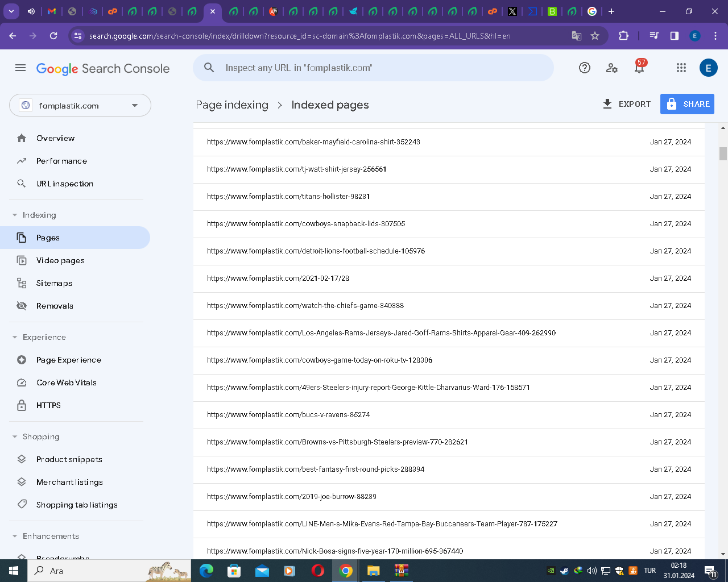
Task: Click the Translate this page icon
Action: [577, 36]
